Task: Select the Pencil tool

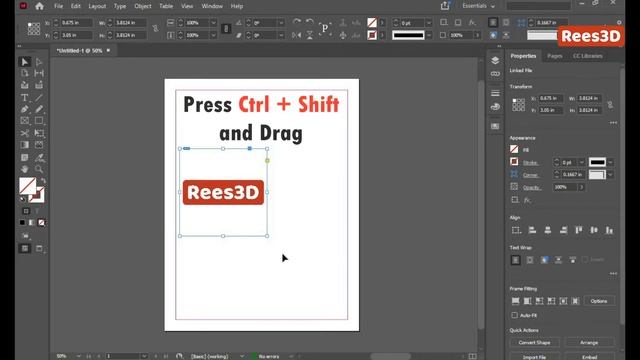Action: pos(39,109)
